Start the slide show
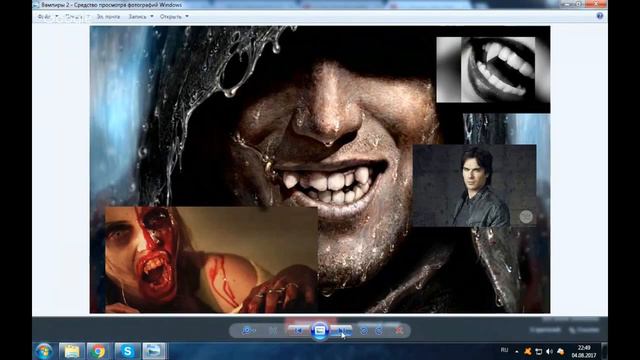 [320, 330]
